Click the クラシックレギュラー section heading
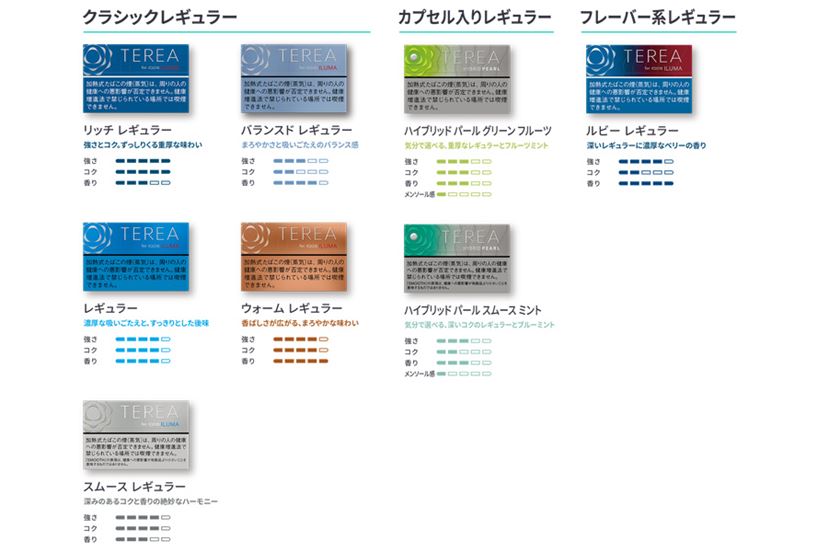Screen dimensions: 828x552 coord(160,17)
